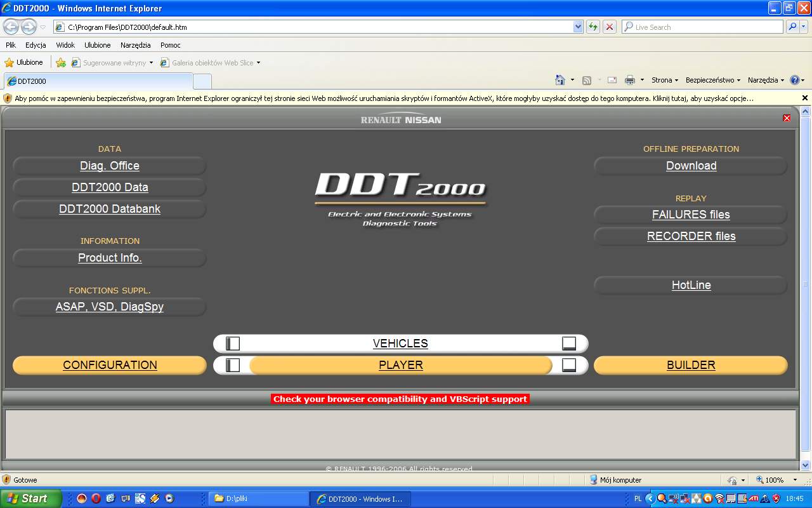Click the BUILDER button
Viewport: 812px width, 508px height.
tap(691, 365)
